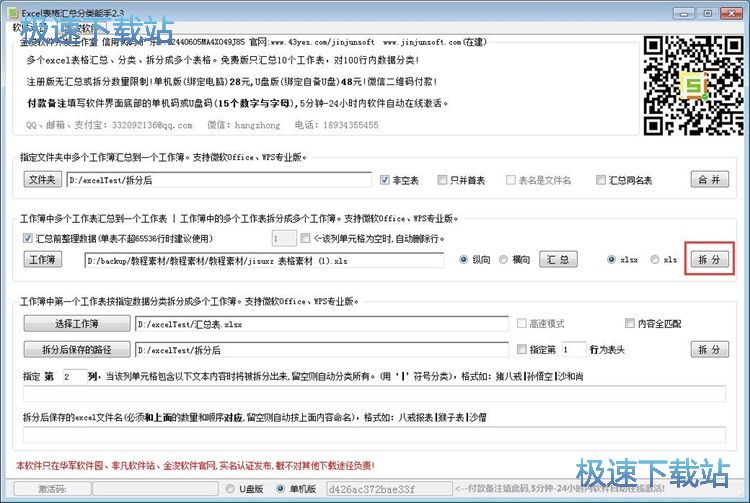Enable the 该列单元格为空时,自动删除行 checkbox
Viewport: 750px width, 503px height.
click(x=305, y=238)
